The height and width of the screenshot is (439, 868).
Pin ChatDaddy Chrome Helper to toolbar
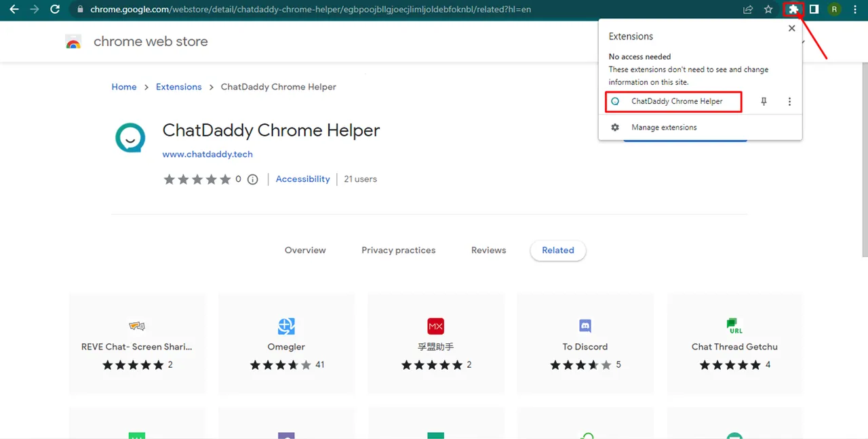pyautogui.click(x=764, y=102)
